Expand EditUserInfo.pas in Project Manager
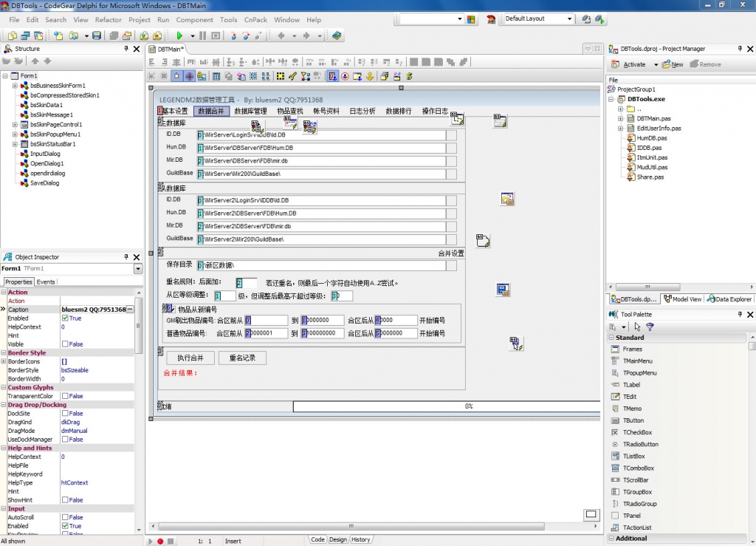 tap(620, 129)
